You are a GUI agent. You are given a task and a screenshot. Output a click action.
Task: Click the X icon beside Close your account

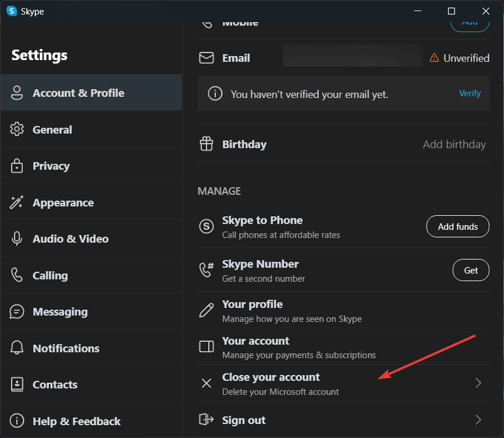[x=206, y=383]
